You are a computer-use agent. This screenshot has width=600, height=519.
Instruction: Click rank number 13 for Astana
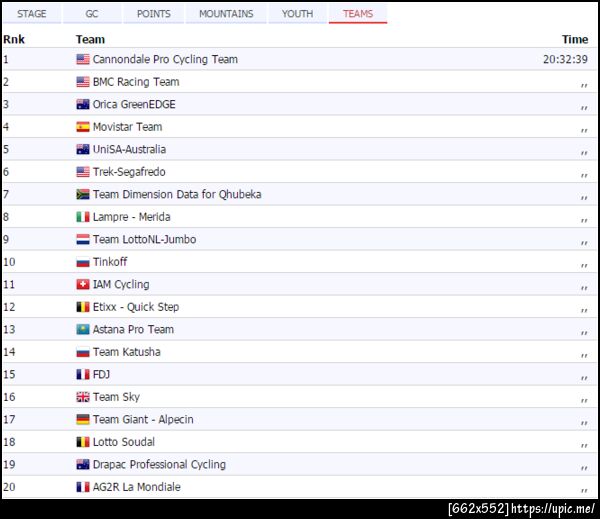9,330
